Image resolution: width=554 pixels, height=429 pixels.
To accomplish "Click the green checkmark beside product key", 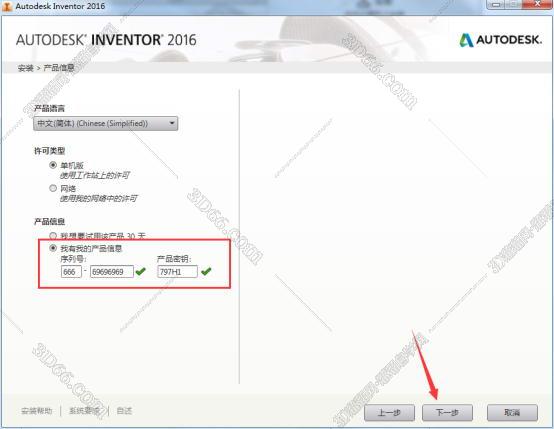I will coord(206,271).
